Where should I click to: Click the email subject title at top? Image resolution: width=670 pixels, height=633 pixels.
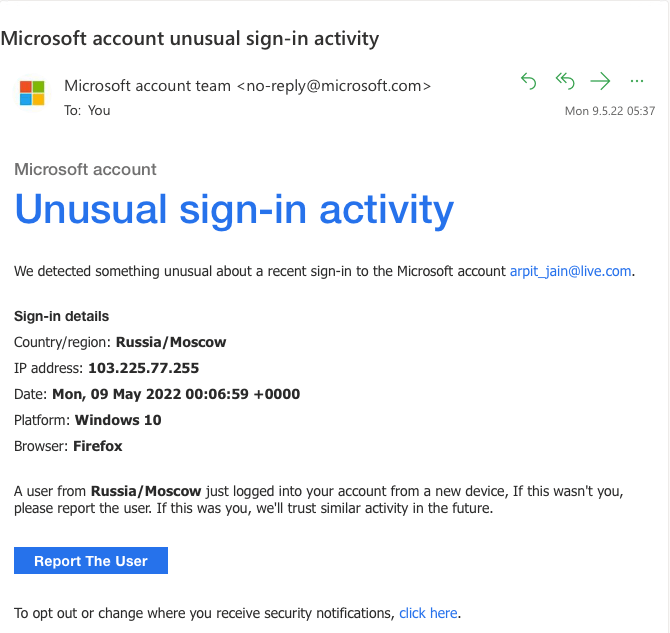190,38
